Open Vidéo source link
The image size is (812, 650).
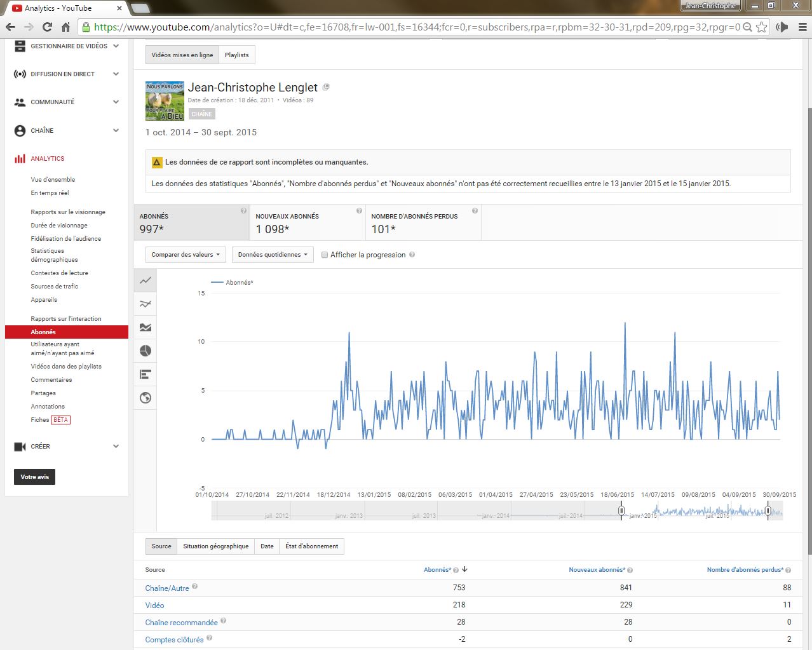154,606
